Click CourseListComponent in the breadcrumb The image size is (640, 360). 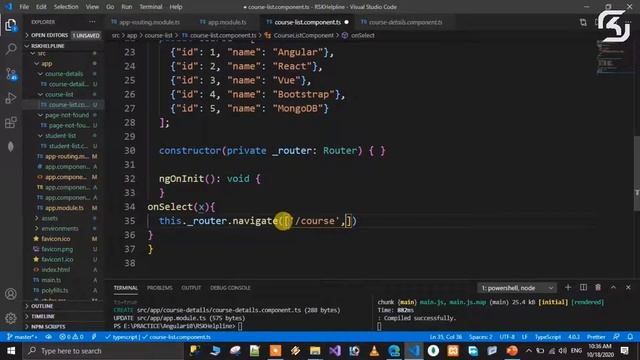tap(303, 36)
